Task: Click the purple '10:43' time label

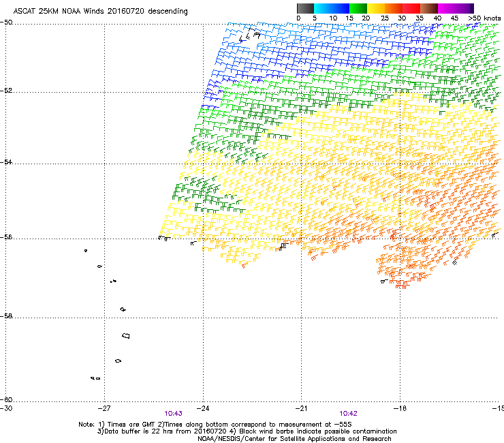Action: tap(173, 414)
